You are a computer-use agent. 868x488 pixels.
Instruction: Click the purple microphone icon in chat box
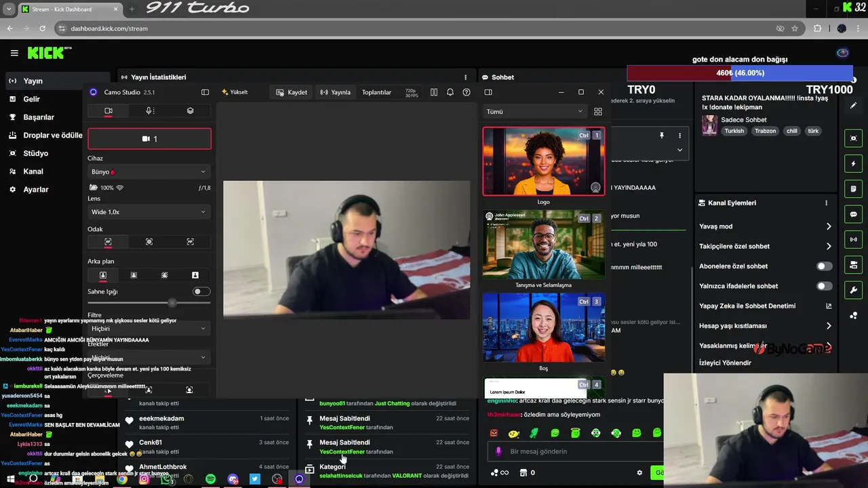(498, 451)
